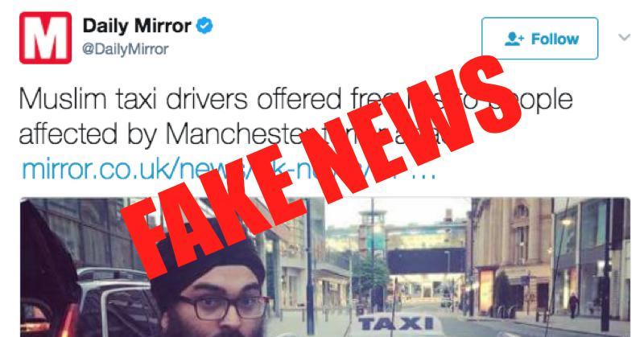Click the Daily Mirror red M avatar
Viewport: 644px width, 337px height.
tap(46, 38)
